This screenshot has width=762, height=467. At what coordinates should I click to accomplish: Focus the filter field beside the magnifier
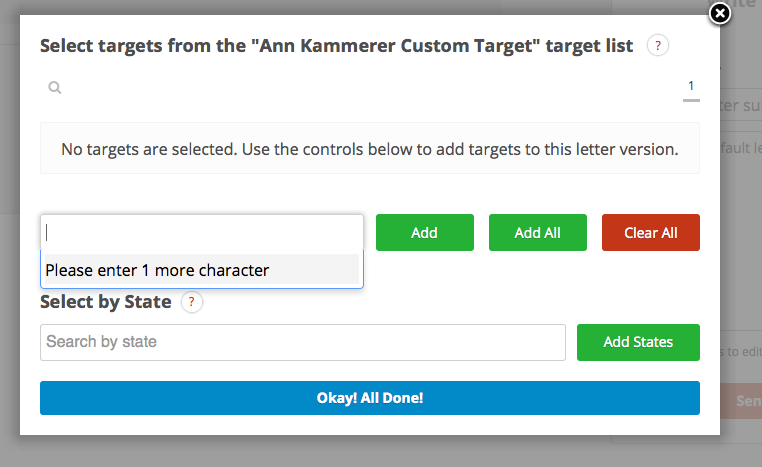coord(369,87)
